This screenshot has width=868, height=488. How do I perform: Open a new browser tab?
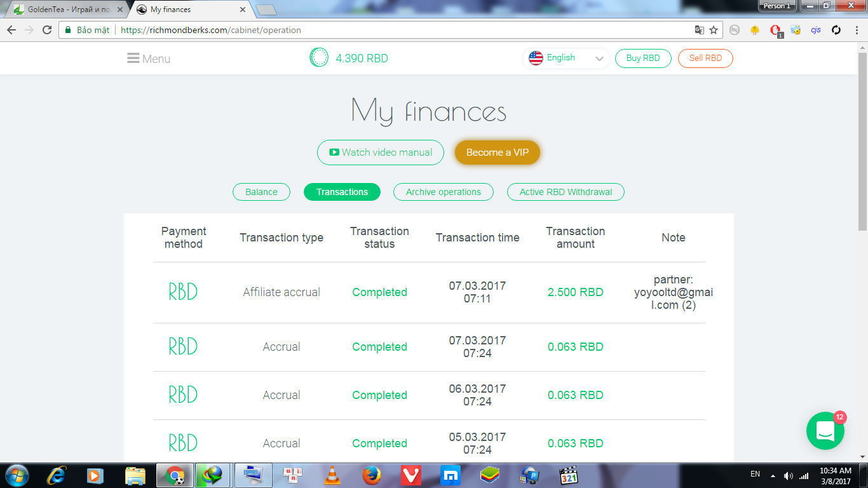coord(266,10)
